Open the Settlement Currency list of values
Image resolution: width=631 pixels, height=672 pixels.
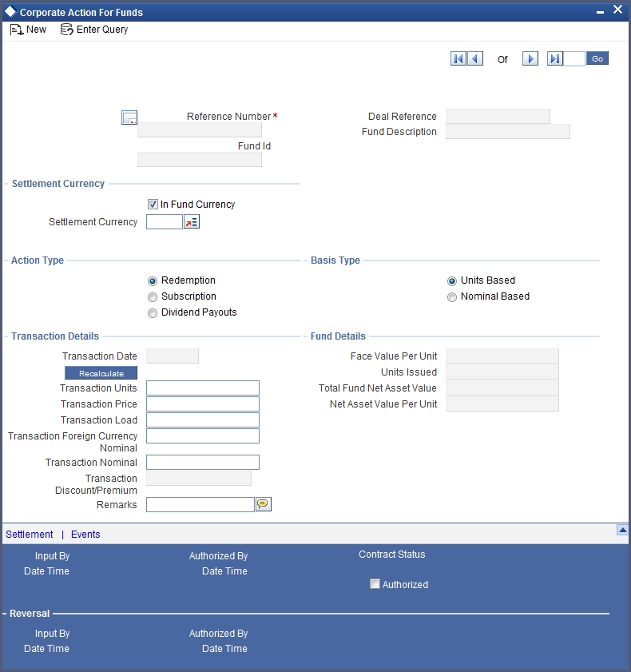click(192, 222)
